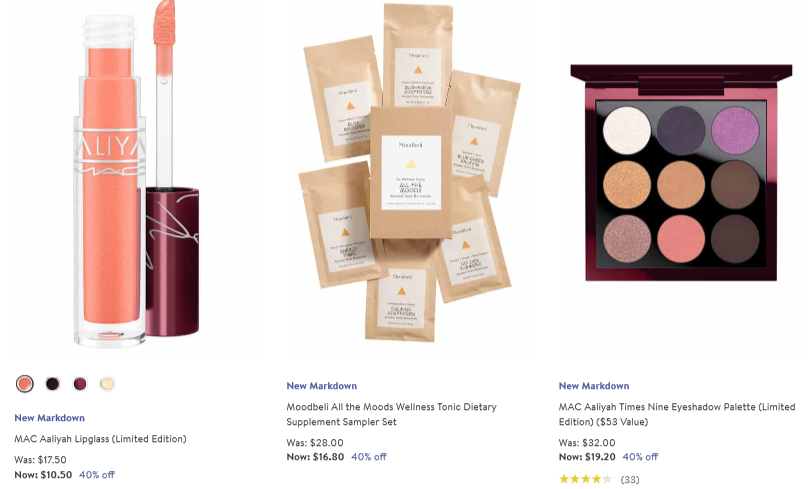This screenshot has height=489, width=811.
Task: Select the coral lipglass color swatch
Action: click(24, 383)
